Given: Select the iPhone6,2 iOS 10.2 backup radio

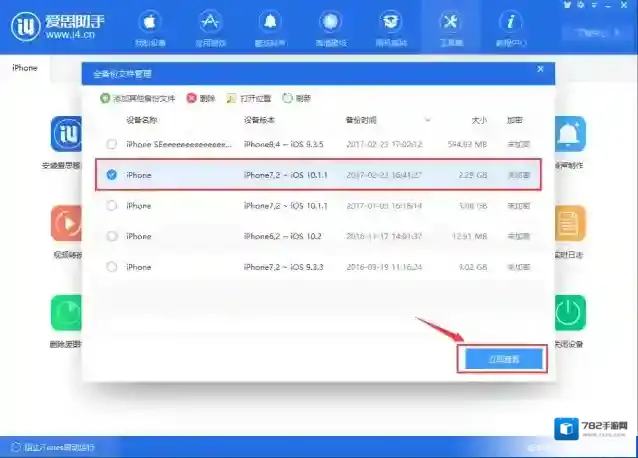Looking at the screenshot, I should [x=111, y=237].
